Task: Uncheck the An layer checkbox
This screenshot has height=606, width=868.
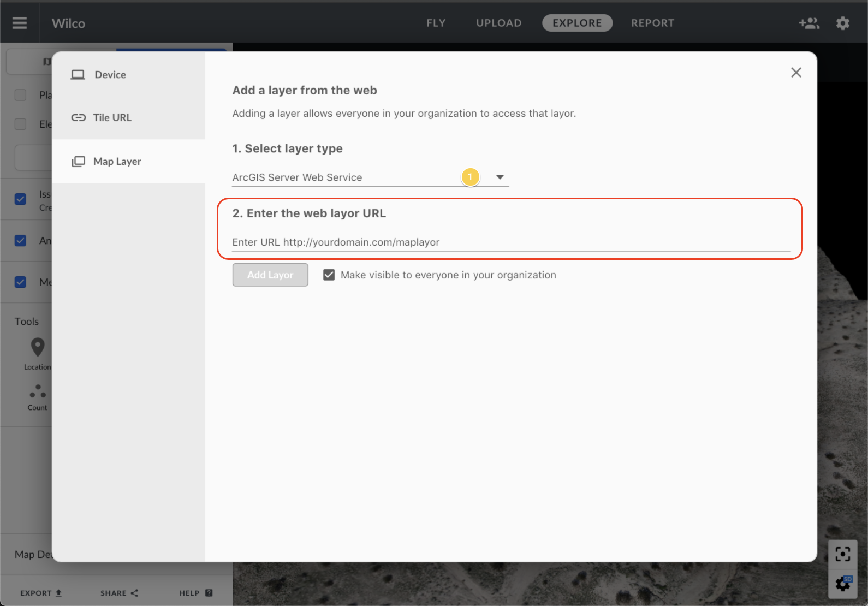Action: (x=20, y=240)
